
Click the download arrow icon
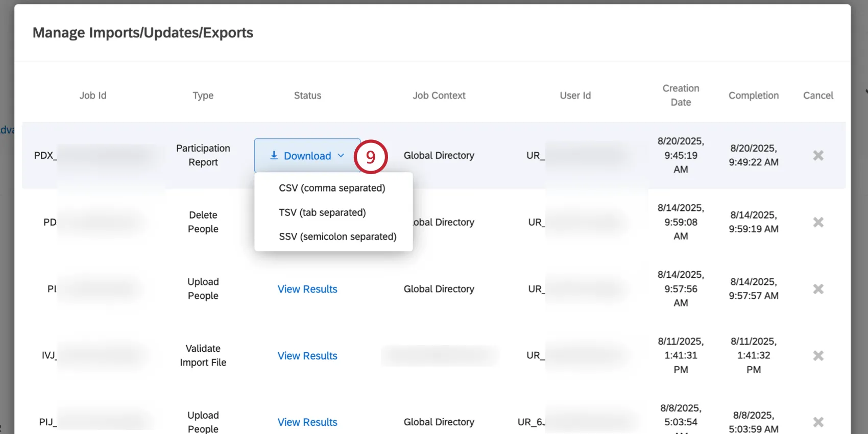pyautogui.click(x=274, y=155)
